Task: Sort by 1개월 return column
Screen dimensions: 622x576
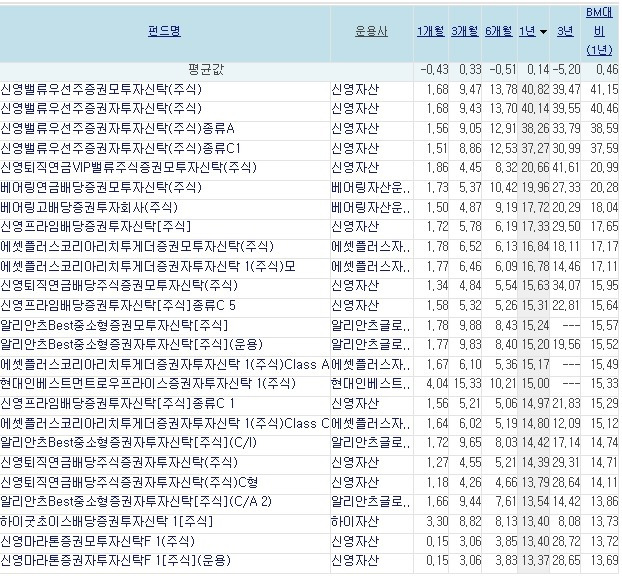Action: [x=430, y=31]
